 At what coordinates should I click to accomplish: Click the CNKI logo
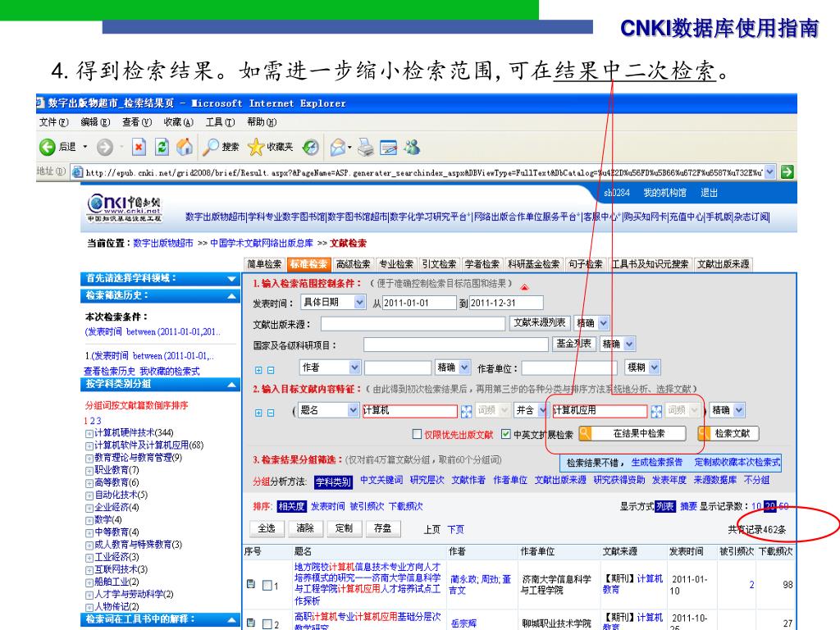coord(124,208)
